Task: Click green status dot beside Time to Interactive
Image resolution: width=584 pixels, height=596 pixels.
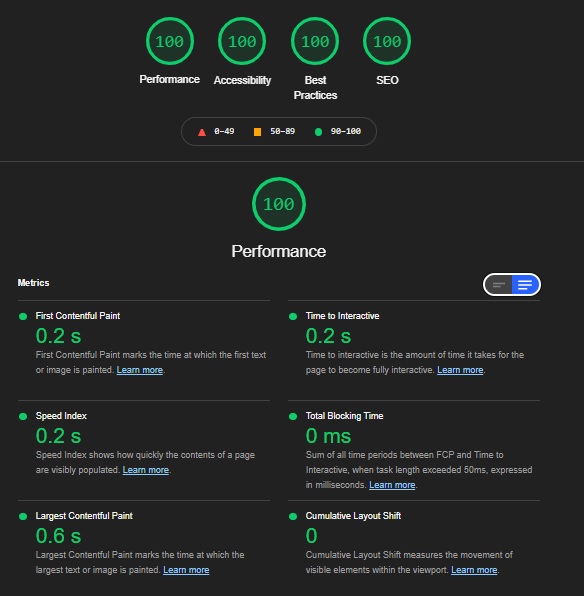Action: [293, 316]
